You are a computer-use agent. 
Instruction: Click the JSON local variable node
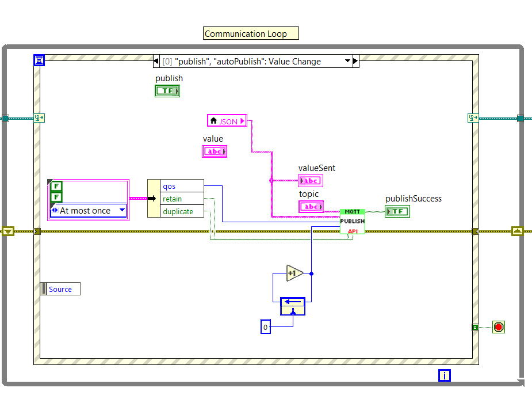point(227,121)
